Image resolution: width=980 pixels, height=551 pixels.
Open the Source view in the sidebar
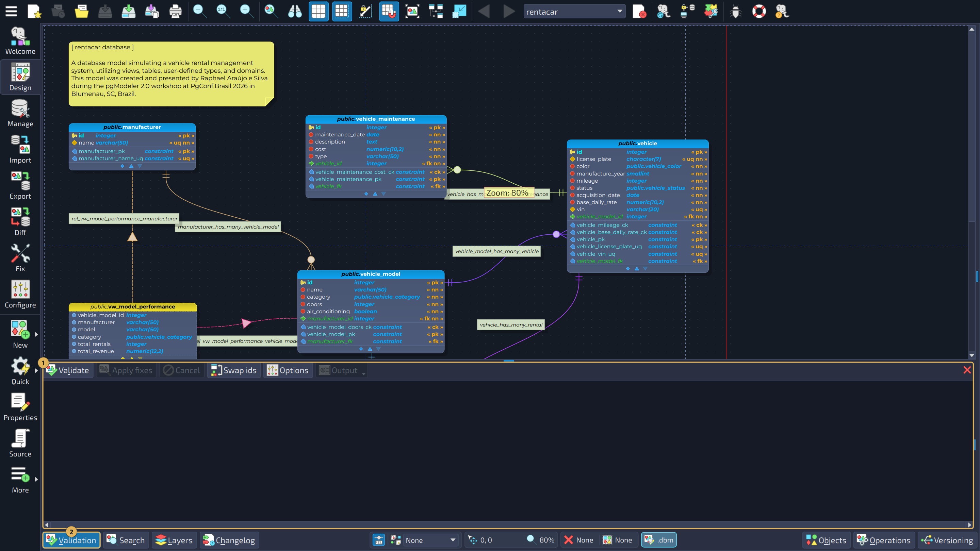(x=20, y=444)
